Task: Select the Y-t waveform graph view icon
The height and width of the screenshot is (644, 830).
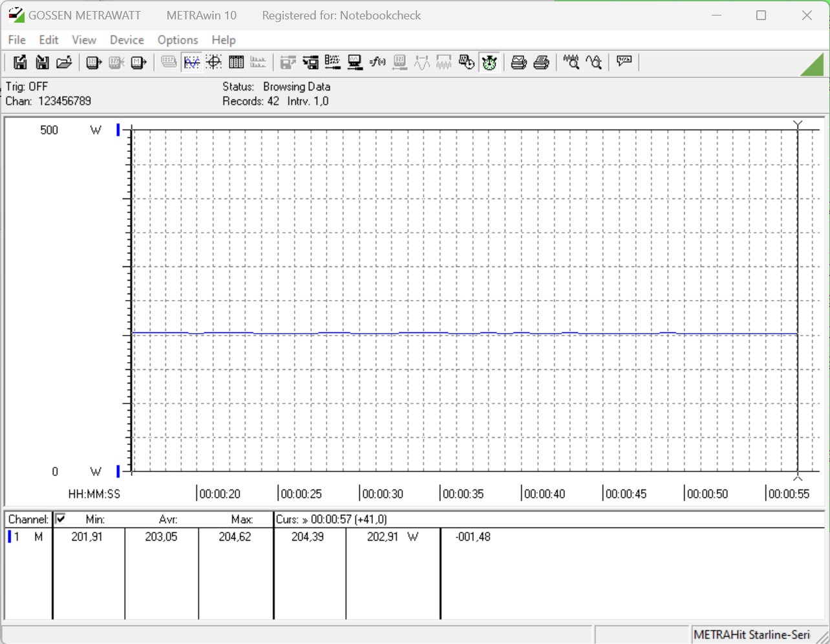Action: [192, 62]
